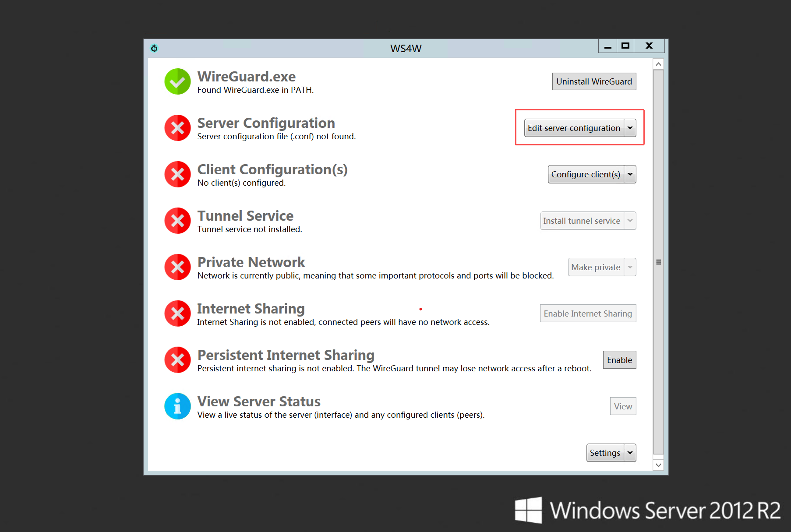Click the scrollbar up arrow

pyautogui.click(x=658, y=64)
